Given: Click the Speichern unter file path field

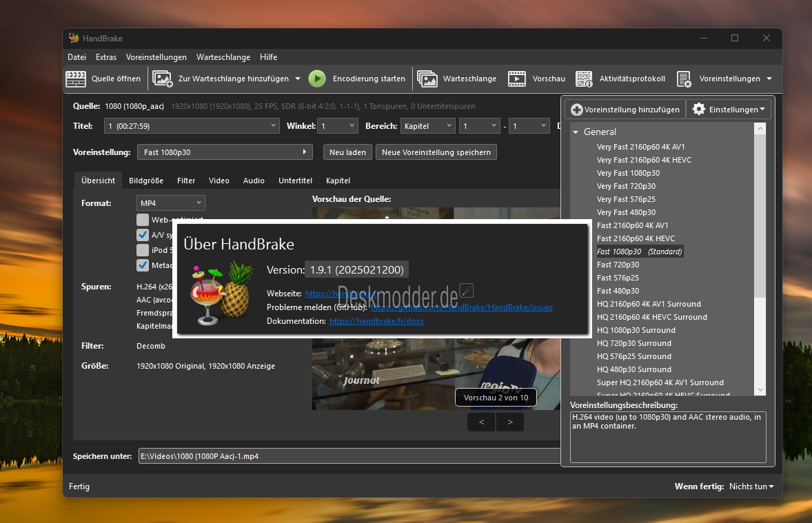Looking at the screenshot, I should click(349, 456).
